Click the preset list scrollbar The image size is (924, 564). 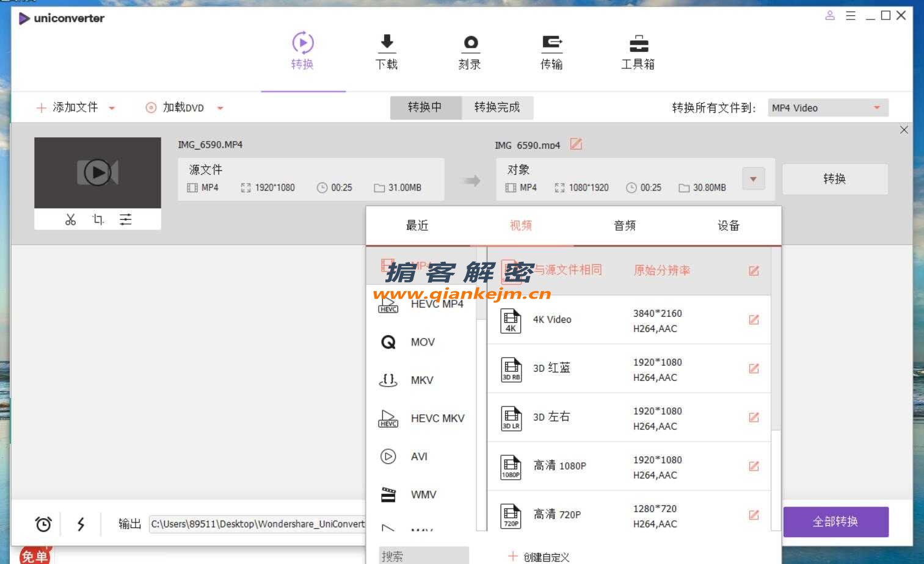[x=776, y=339]
